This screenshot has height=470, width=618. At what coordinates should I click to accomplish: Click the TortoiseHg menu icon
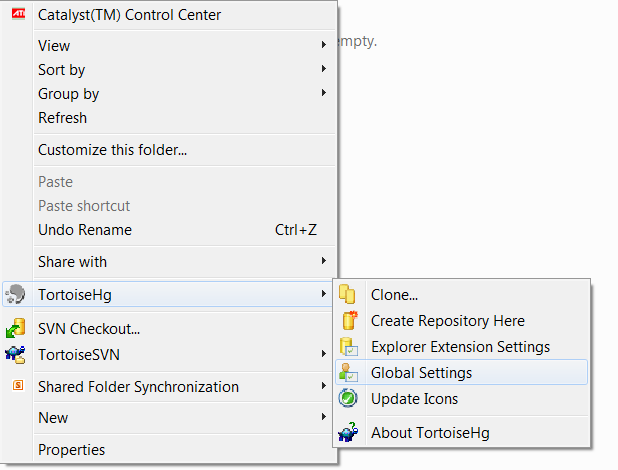(x=16, y=294)
